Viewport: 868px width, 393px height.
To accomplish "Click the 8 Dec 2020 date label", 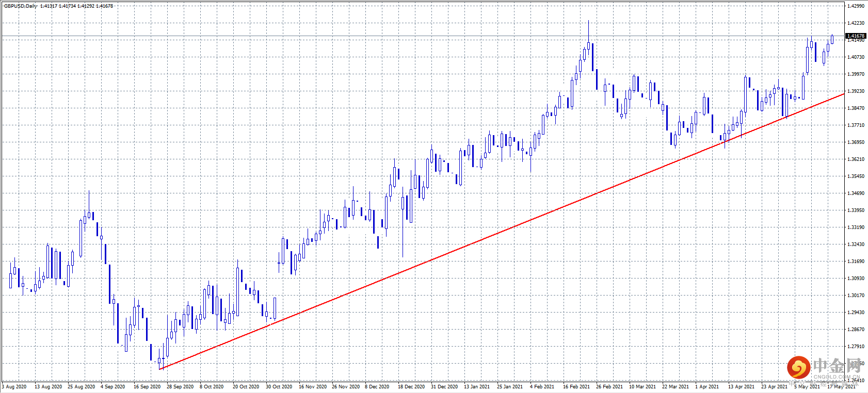I will point(377,387).
